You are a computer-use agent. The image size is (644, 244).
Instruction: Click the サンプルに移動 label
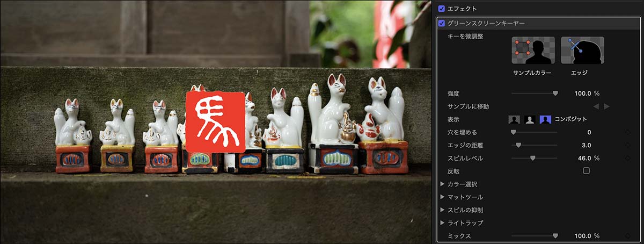coord(468,106)
